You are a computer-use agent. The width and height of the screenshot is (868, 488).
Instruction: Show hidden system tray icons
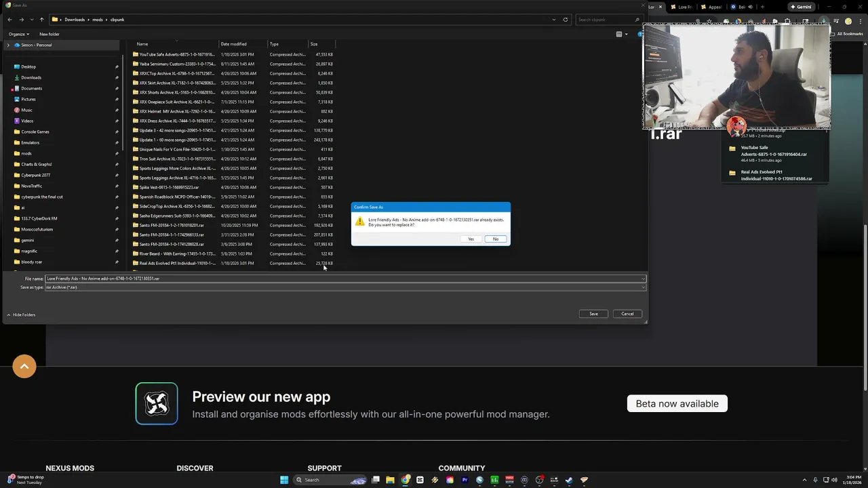coord(804,480)
